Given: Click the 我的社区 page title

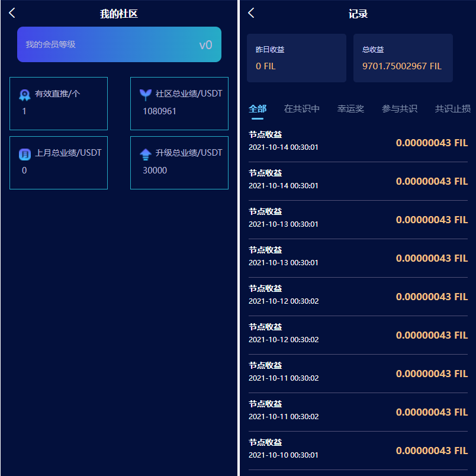Looking at the screenshot, I should click(119, 14).
